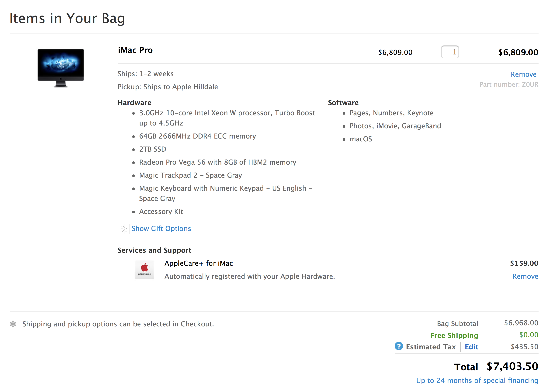Image resolution: width=548 pixels, height=392 pixels.
Task: Click the iMac Pro product title
Action: (135, 50)
